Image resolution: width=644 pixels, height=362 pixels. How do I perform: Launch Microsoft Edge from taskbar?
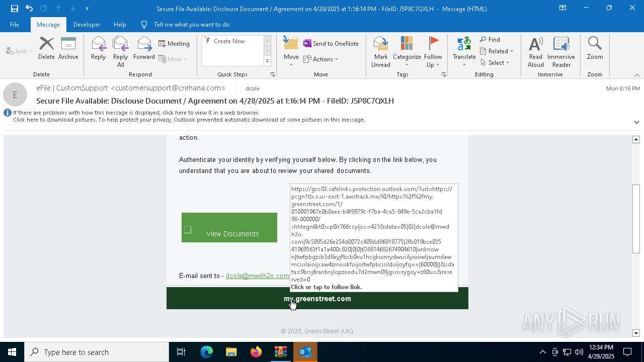pyautogui.click(x=206, y=352)
